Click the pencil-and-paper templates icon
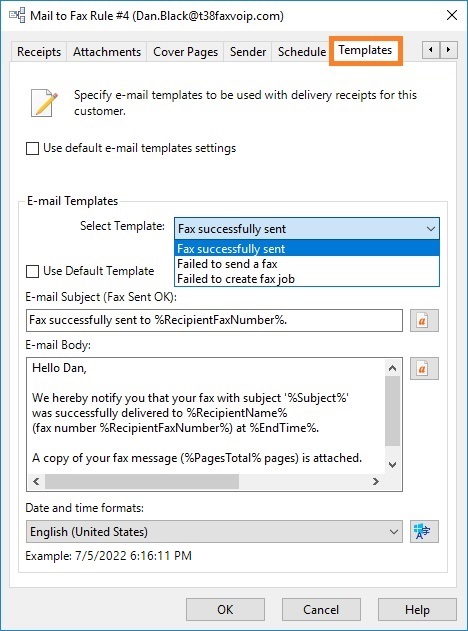The width and height of the screenshot is (468, 631). 44,103
